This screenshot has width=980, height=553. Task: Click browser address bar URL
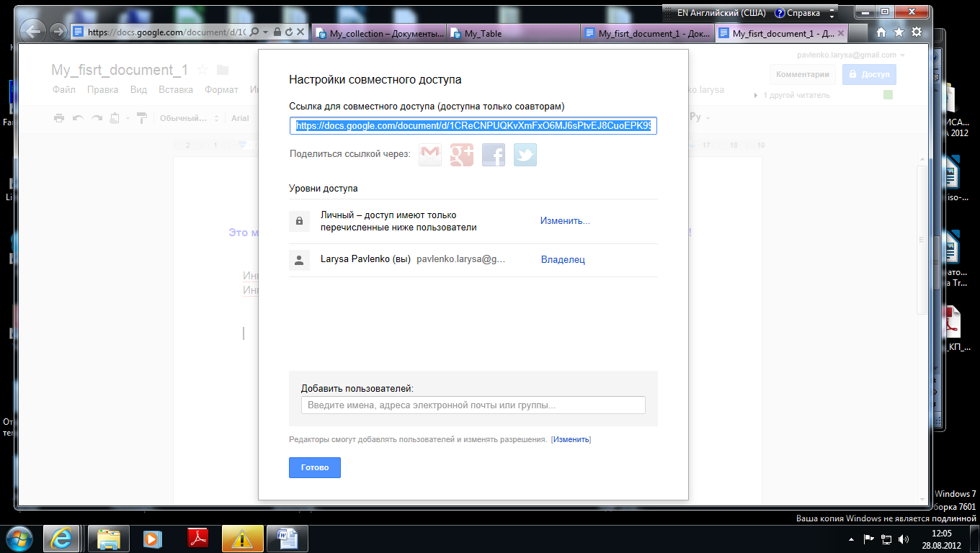[166, 32]
